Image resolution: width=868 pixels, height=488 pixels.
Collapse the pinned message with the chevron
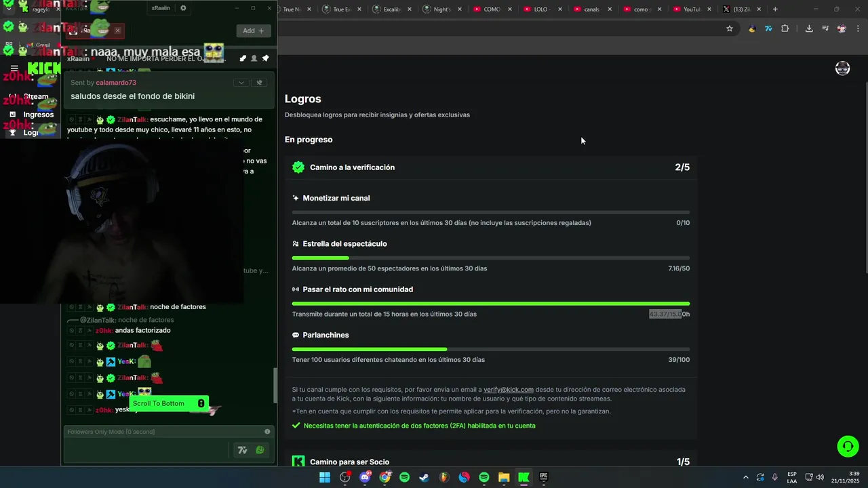[x=241, y=83]
